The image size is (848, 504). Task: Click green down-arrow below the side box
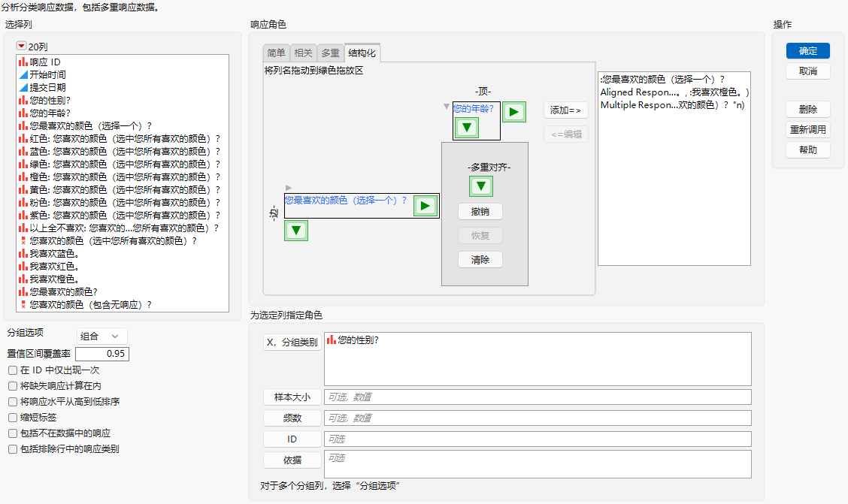[296, 231]
